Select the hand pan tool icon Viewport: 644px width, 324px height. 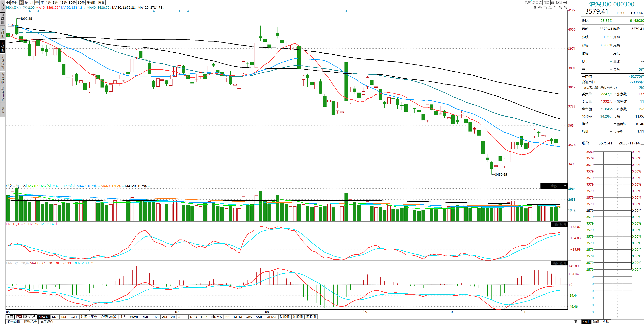tap(540, 8)
